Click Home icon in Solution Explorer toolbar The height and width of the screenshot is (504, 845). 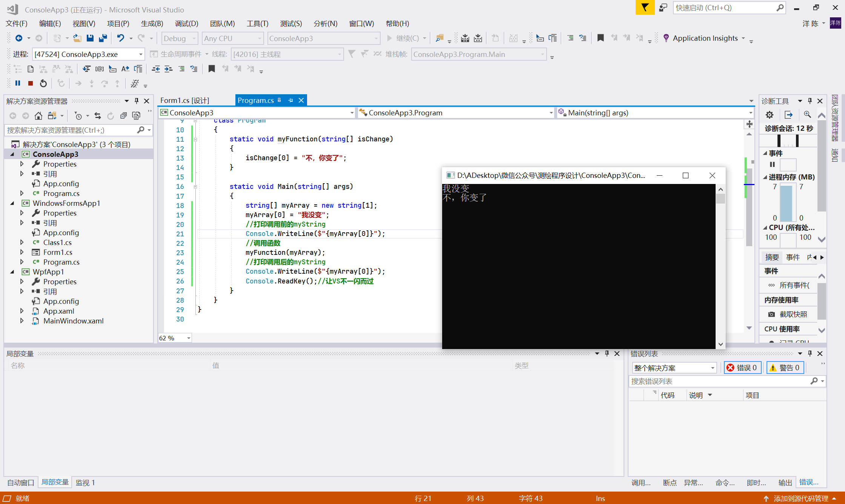point(38,116)
